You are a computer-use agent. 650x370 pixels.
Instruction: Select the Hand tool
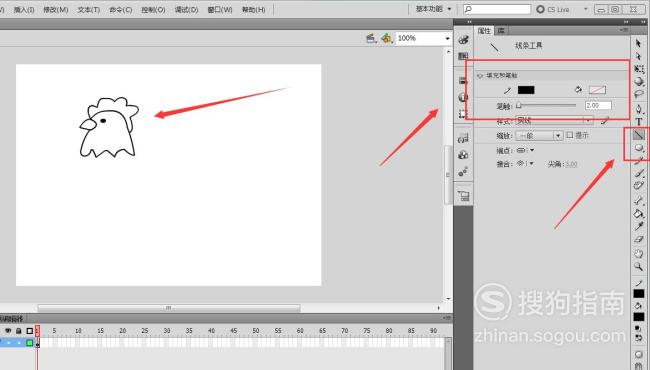[639, 254]
